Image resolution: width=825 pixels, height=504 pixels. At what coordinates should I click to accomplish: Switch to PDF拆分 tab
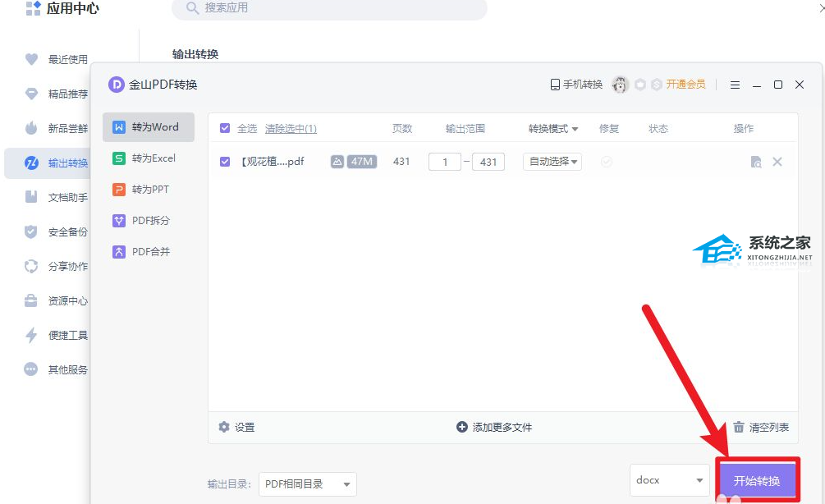click(x=149, y=221)
